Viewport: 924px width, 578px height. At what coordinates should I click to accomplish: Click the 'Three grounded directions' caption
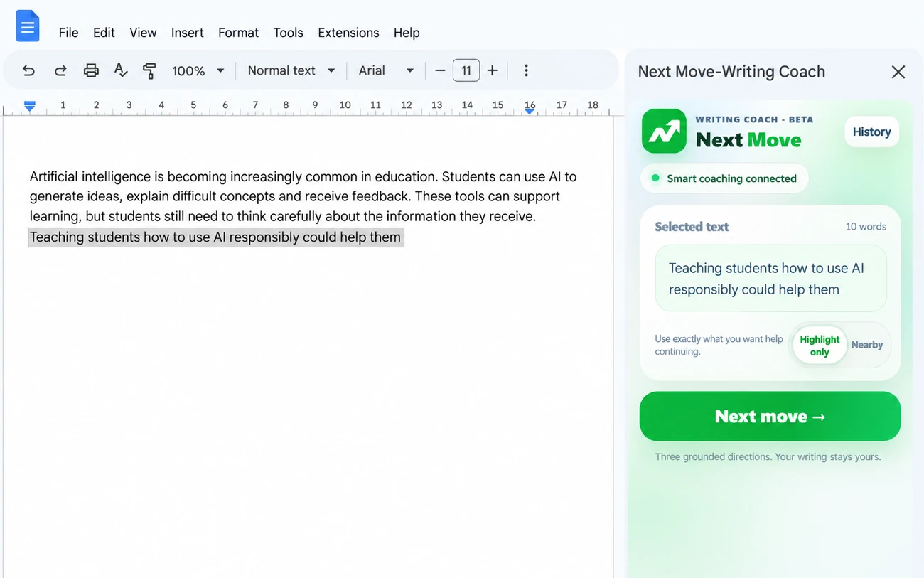pyautogui.click(x=768, y=457)
